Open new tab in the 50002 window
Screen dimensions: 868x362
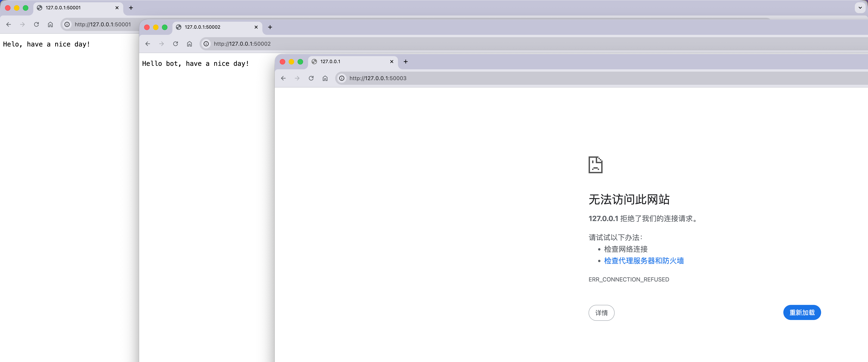(270, 27)
